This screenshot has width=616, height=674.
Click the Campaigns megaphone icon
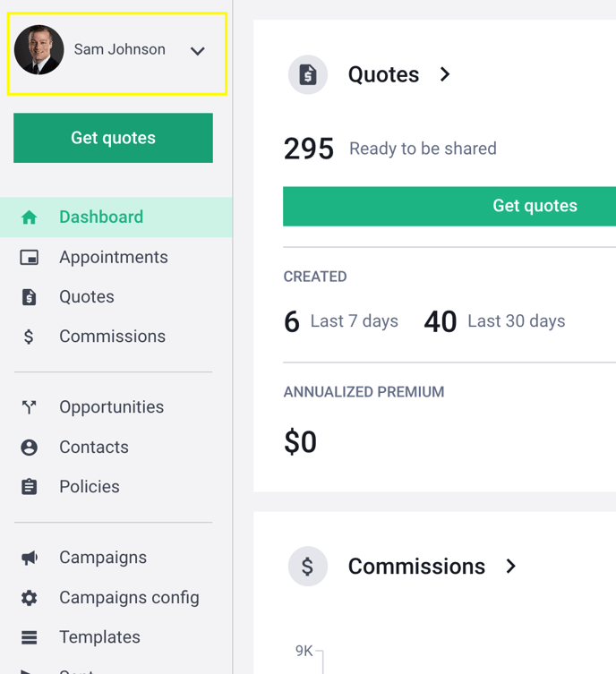tap(30, 558)
